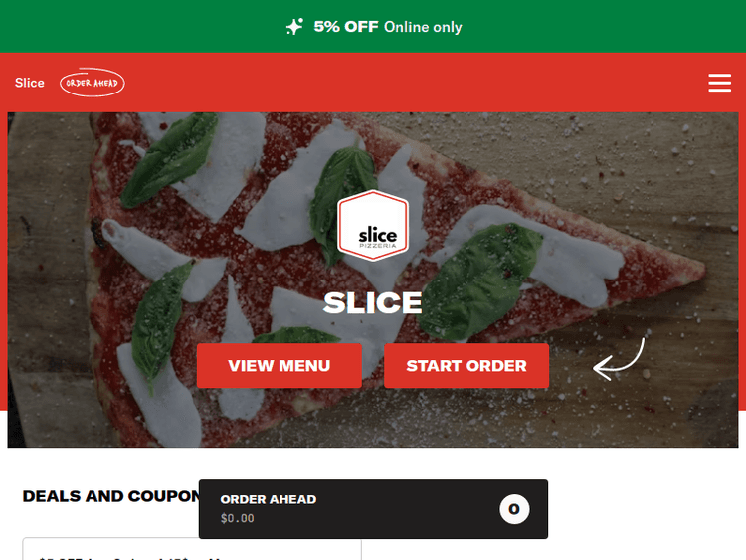Viewport: 746px width, 560px height.
Task: Click the Slice name in header
Action: 30,83
